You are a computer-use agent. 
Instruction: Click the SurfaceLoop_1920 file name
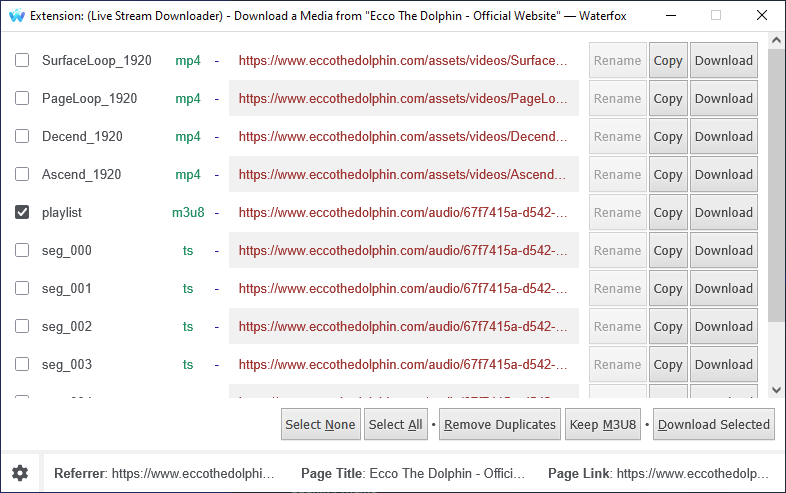pyautogui.click(x=97, y=60)
